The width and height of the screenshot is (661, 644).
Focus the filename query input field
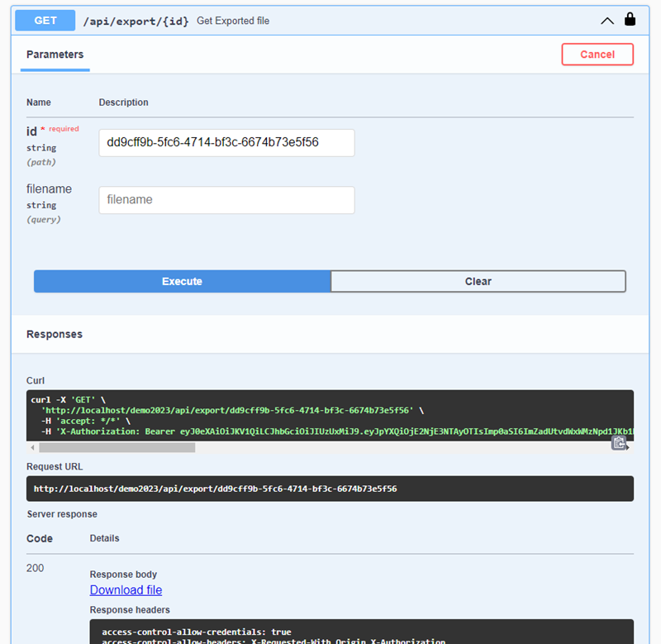coord(226,200)
